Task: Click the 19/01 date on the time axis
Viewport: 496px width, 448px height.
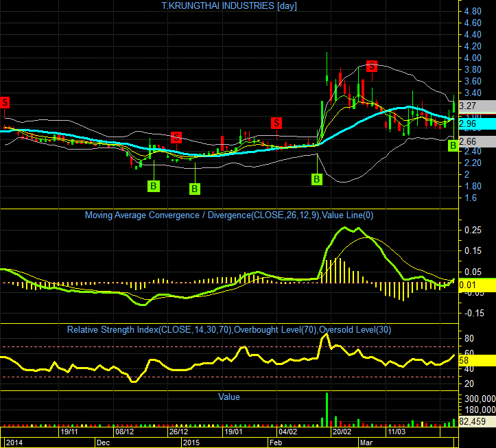Action: tap(233, 432)
